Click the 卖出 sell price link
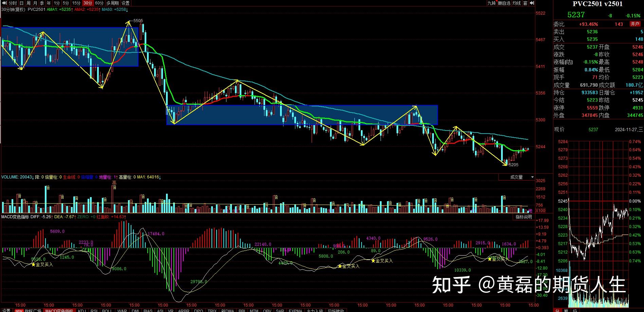The height and width of the screenshot is (312, 644). (559, 32)
